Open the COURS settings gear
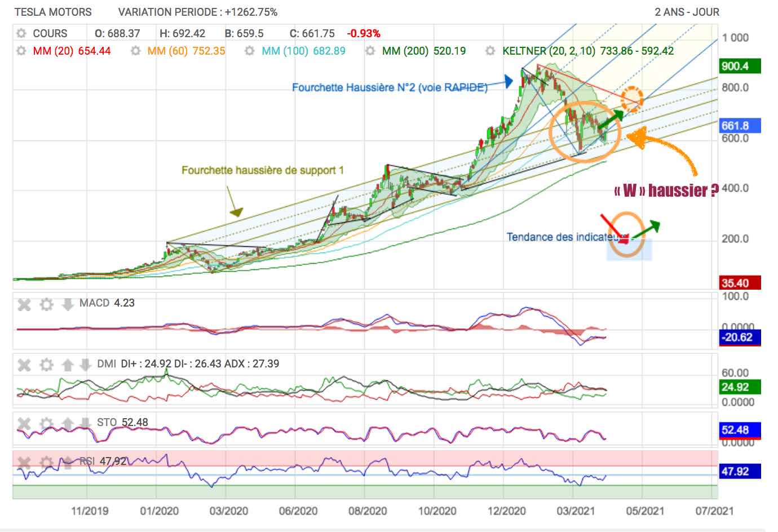Viewport: 778px width, 532px height. coord(21,33)
